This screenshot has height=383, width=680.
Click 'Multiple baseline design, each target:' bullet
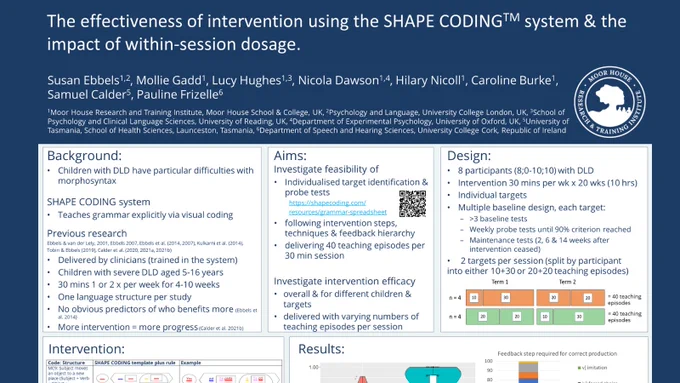[x=531, y=207]
